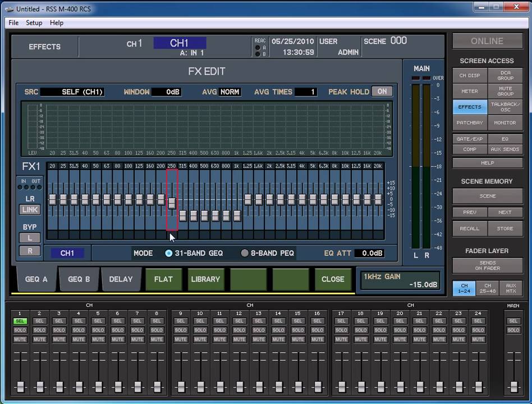532x404 pixels.
Task: Open the File menu
Action: pyautogui.click(x=13, y=23)
